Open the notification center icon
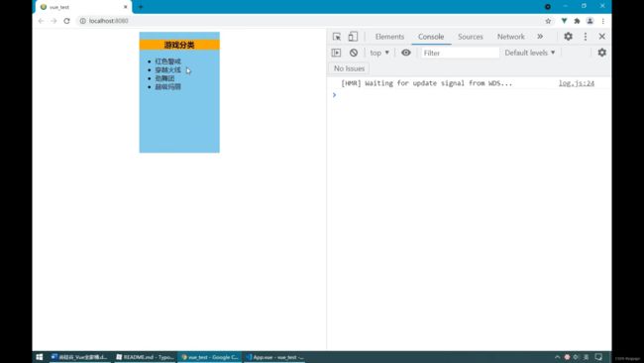 point(598,357)
